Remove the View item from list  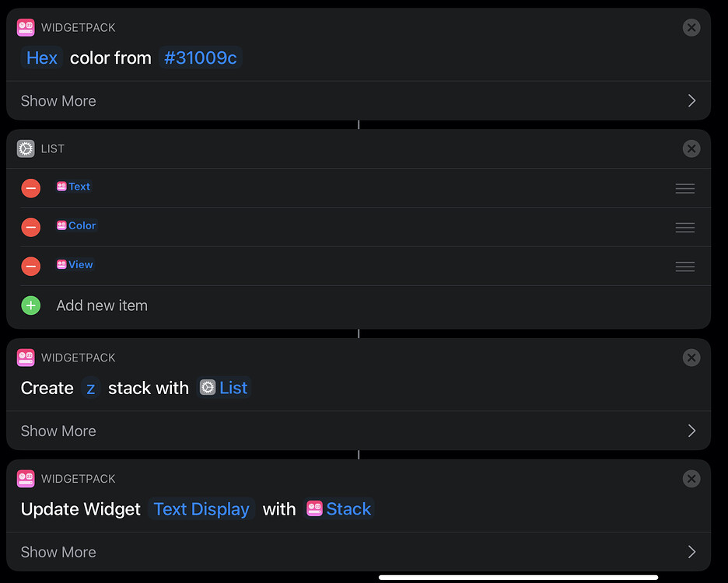(x=30, y=266)
